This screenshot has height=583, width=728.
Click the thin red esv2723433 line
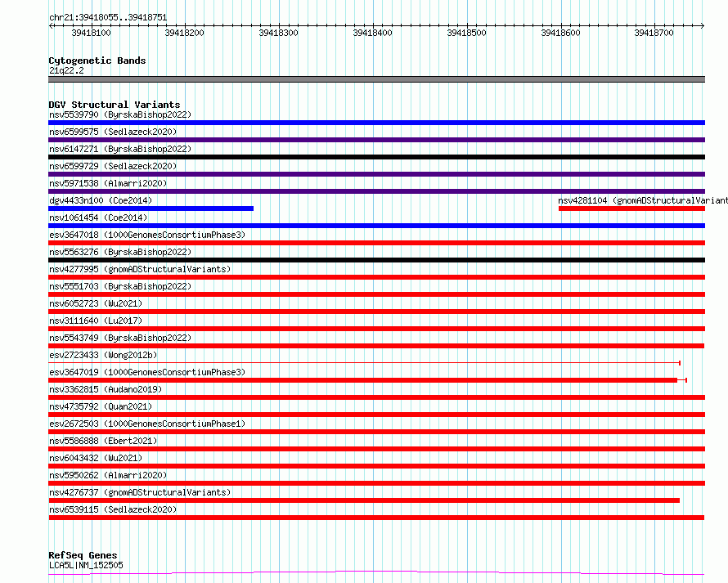[365, 362]
